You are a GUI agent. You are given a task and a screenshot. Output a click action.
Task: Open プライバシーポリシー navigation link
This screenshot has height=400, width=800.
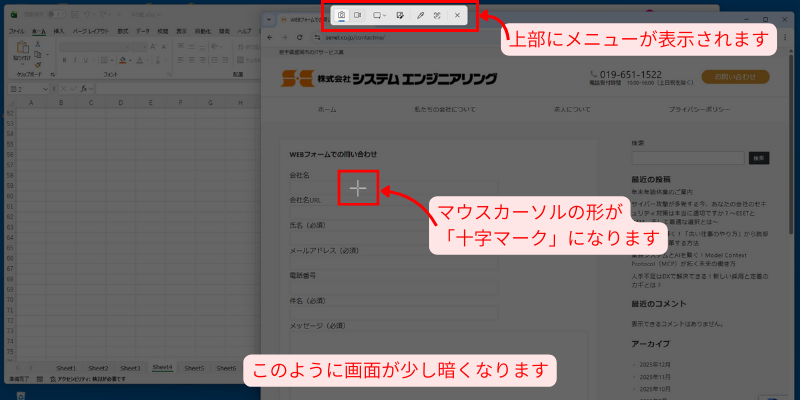pos(699,110)
